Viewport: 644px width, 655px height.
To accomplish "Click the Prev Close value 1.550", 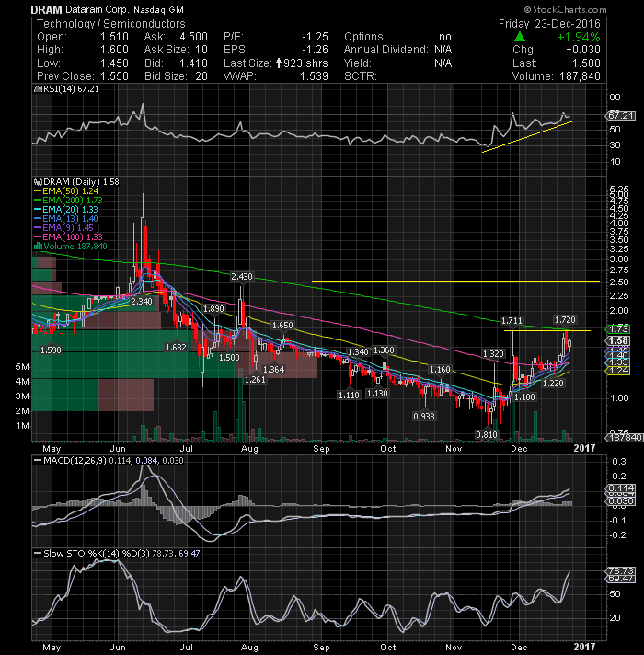I will coord(114,76).
